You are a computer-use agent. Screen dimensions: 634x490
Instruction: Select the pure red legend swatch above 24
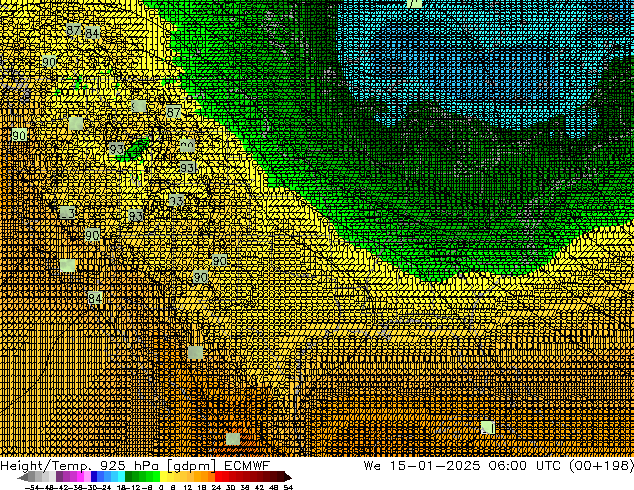pyautogui.click(x=218, y=477)
